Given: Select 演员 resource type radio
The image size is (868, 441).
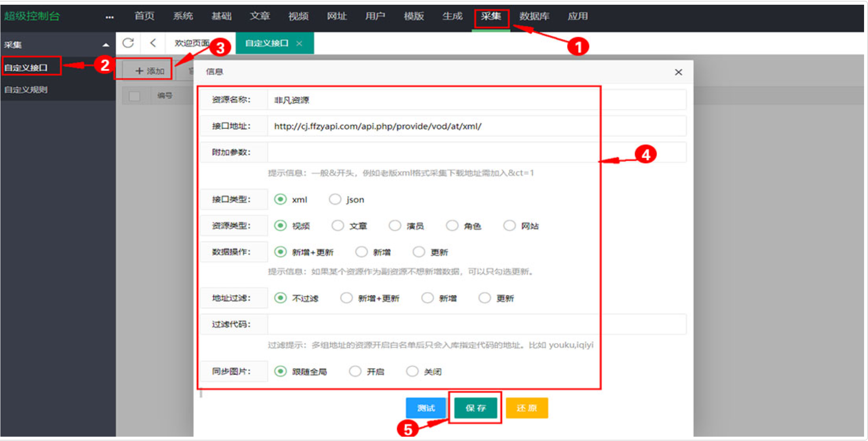Looking at the screenshot, I should [395, 226].
